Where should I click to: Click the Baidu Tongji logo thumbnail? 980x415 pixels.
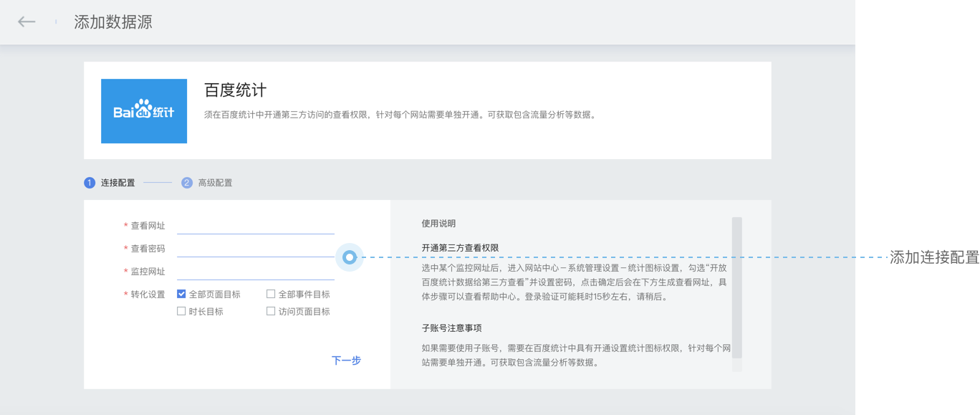point(144,111)
